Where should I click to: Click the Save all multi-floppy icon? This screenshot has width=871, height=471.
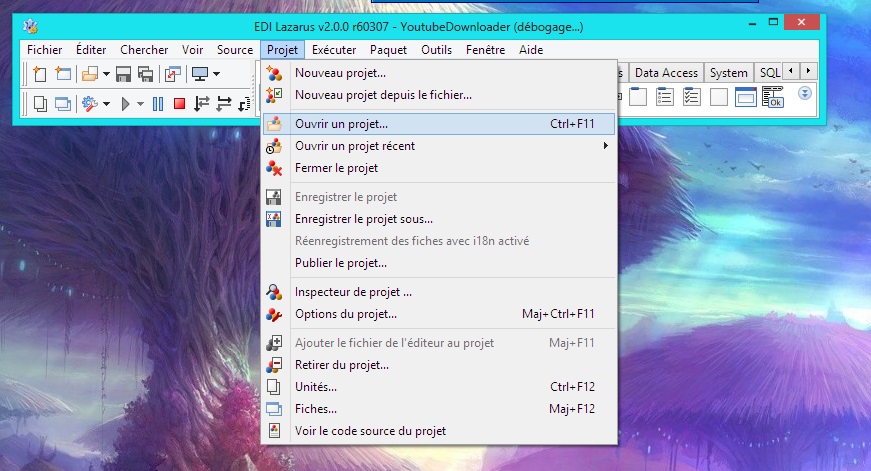tap(146, 74)
